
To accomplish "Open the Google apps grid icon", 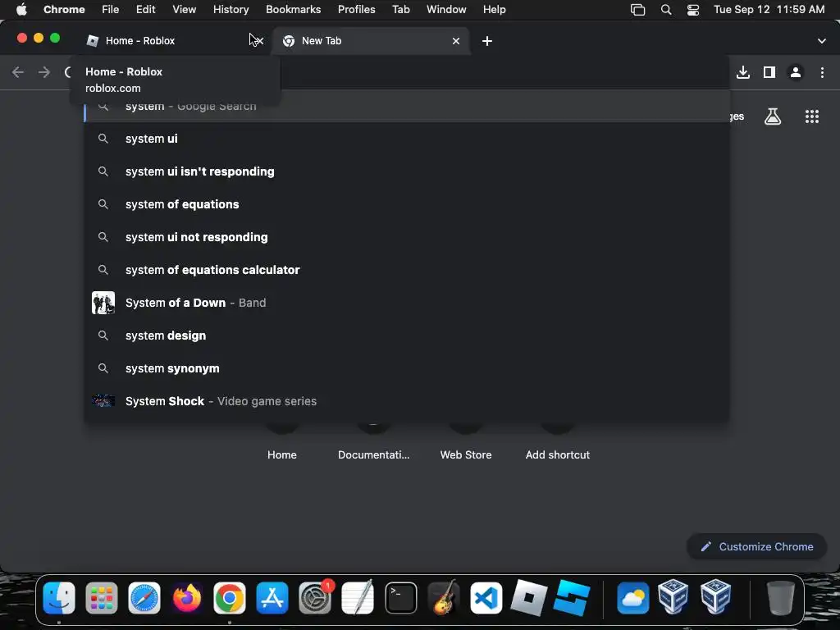I will [812, 116].
